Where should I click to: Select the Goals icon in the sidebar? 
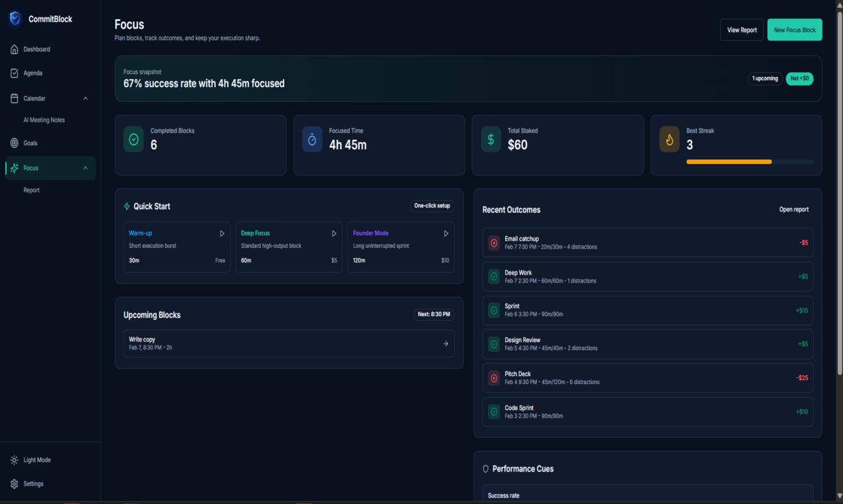[x=13, y=143]
